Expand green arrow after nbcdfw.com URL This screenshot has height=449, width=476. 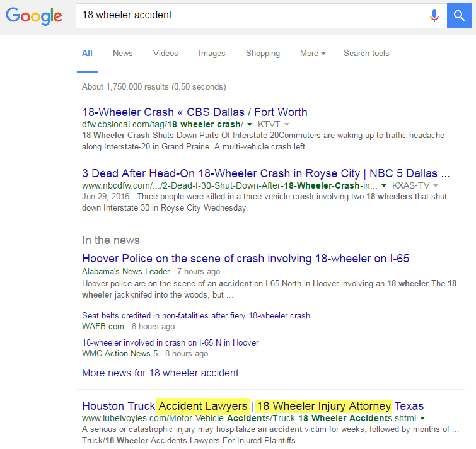click(x=384, y=185)
